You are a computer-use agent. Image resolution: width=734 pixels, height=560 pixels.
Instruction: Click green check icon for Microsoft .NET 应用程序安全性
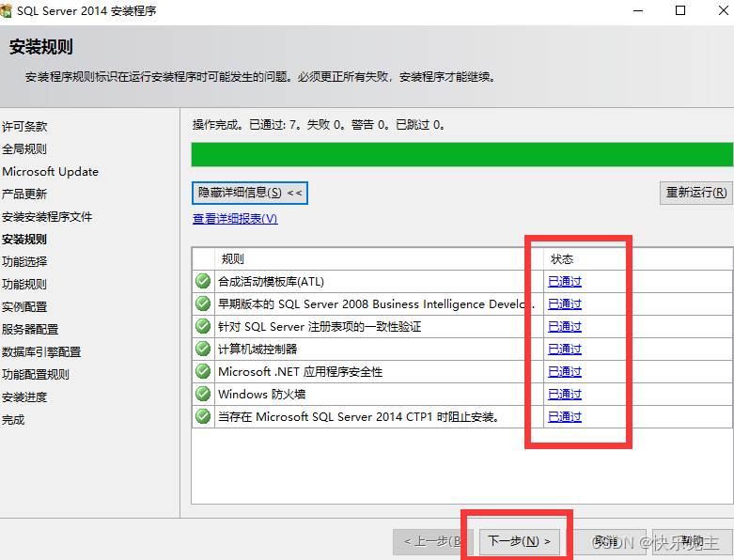[203, 371]
